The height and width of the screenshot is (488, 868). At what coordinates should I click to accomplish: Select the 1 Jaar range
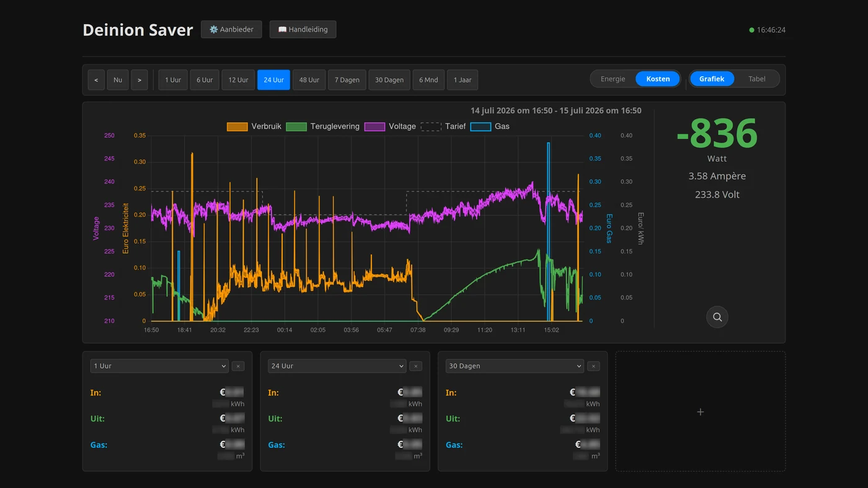463,80
